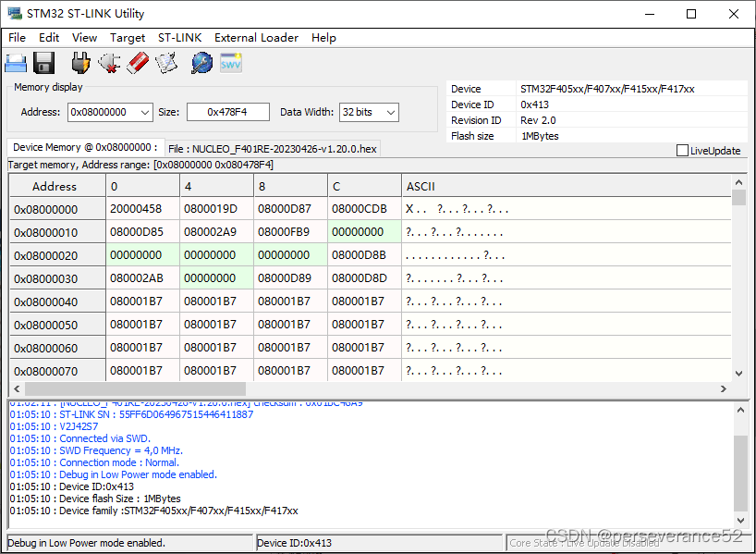Click the log panel scrollbar thumb
The image size is (756, 554).
(x=740, y=473)
